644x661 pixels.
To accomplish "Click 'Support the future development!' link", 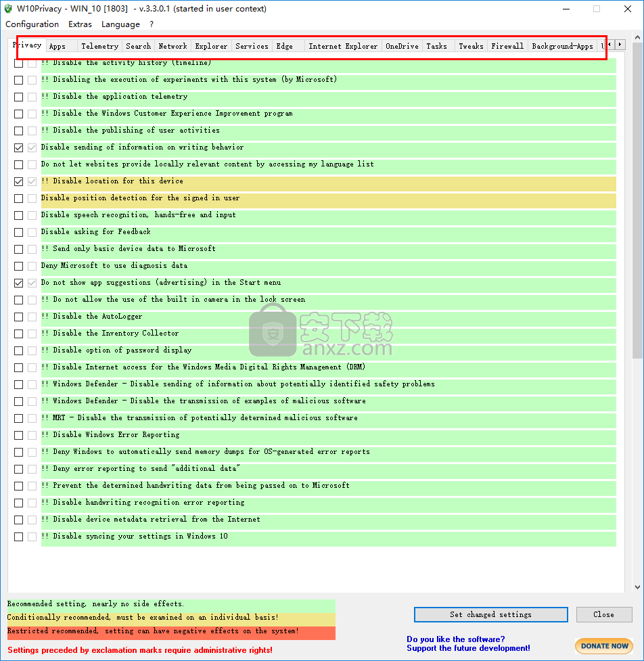I will tap(468, 648).
